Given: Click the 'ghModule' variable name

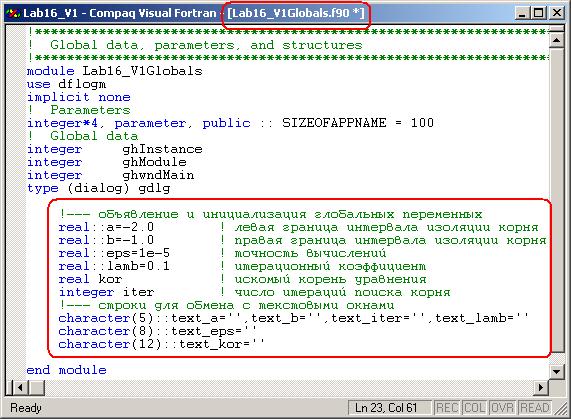Looking at the screenshot, I should pyautogui.click(x=154, y=162).
